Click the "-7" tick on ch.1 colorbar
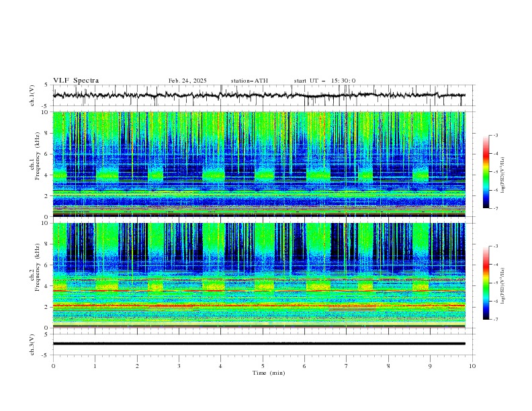The height and width of the screenshot is (411, 532). [x=495, y=208]
